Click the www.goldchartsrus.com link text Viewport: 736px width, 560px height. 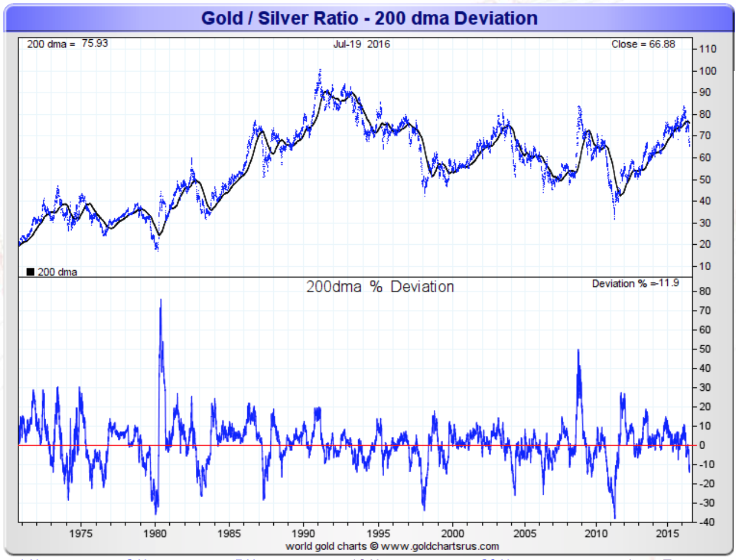click(x=440, y=546)
